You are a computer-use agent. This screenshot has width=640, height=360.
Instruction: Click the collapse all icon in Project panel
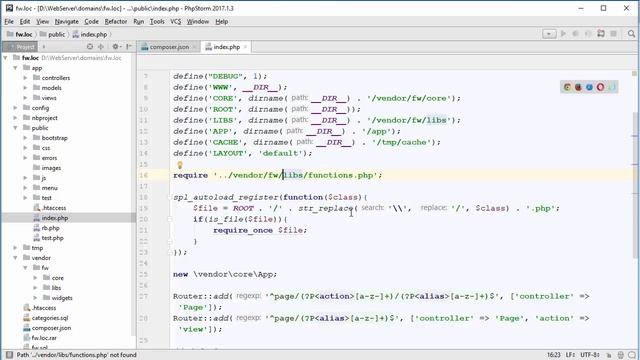click(101, 47)
